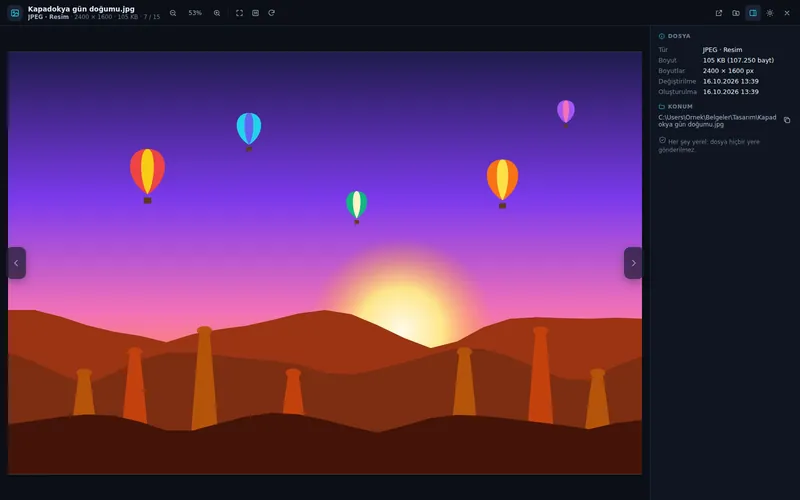Click the actual size icon in toolbar

click(256, 13)
